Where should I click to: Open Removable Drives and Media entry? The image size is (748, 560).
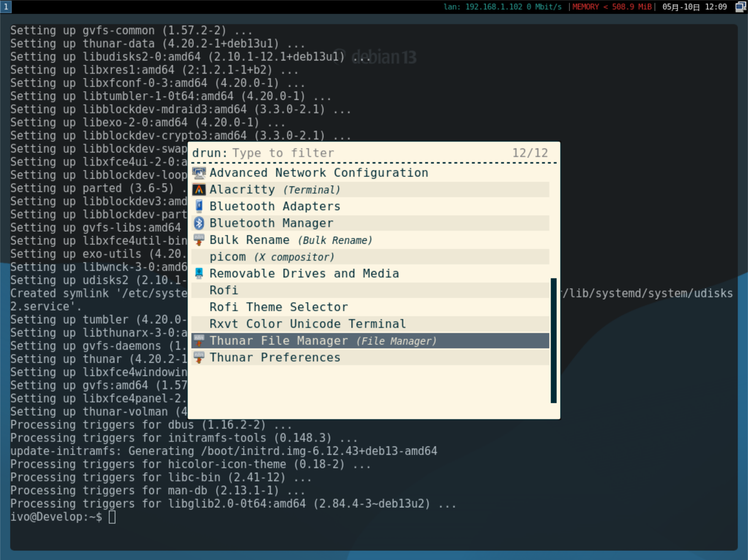(x=370, y=274)
